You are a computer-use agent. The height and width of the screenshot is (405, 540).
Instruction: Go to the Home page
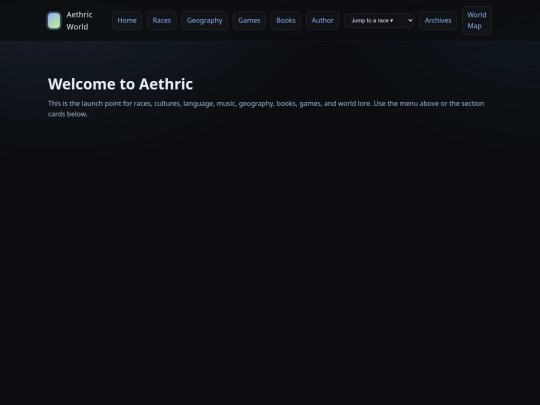click(x=127, y=20)
